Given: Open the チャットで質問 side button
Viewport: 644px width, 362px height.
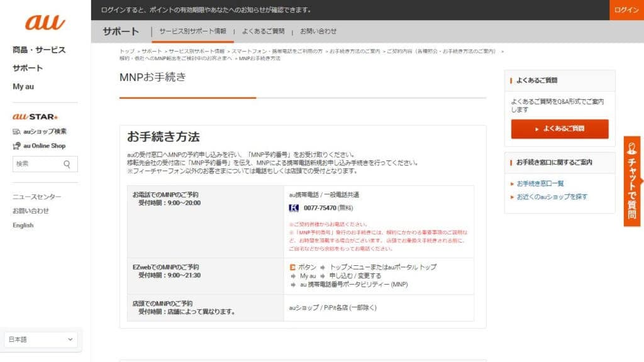Looking at the screenshot, I should (632, 181).
